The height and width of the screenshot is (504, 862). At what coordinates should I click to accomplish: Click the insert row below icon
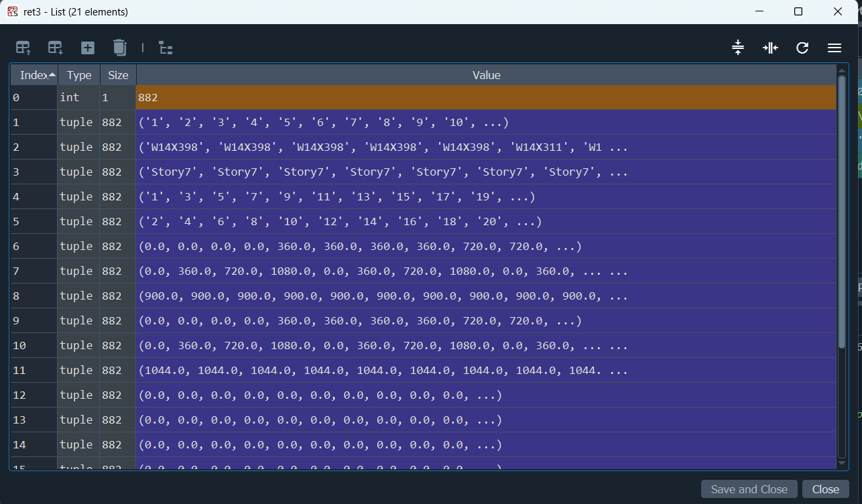pyautogui.click(x=55, y=48)
